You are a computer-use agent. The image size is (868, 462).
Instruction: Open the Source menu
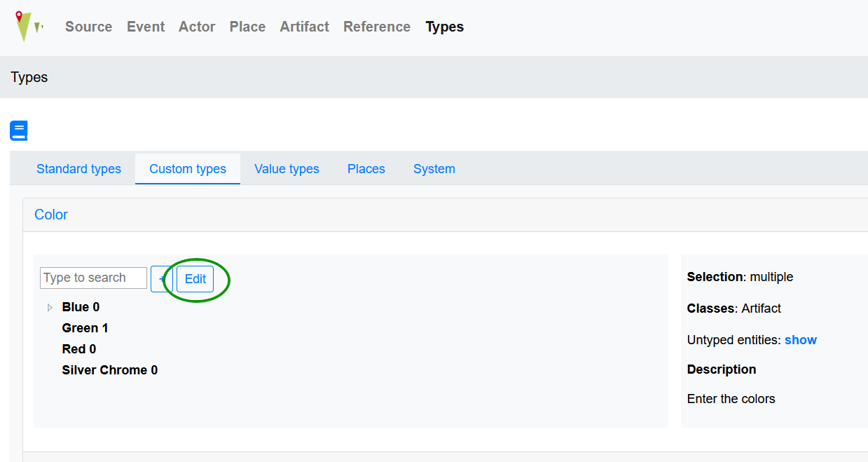(88, 27)
